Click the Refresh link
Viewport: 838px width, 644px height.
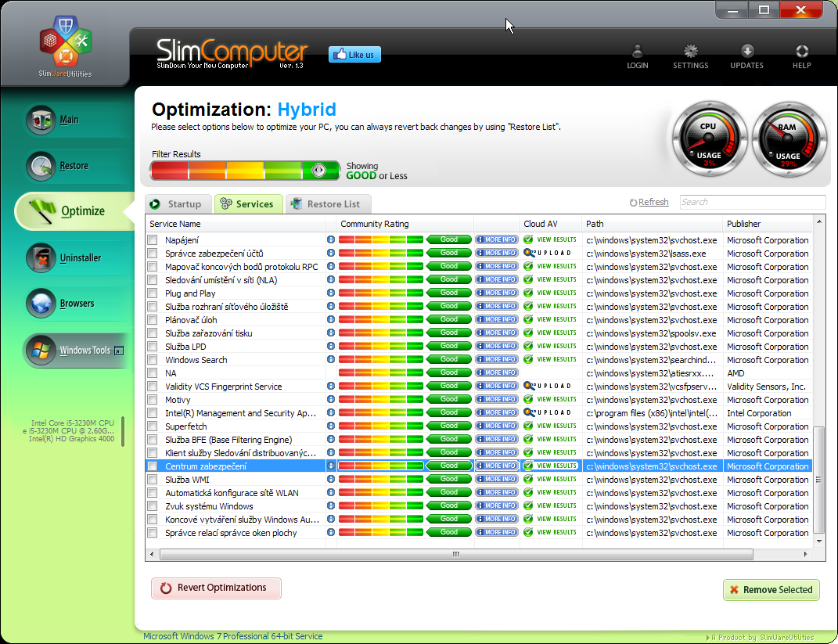[653, 202]
